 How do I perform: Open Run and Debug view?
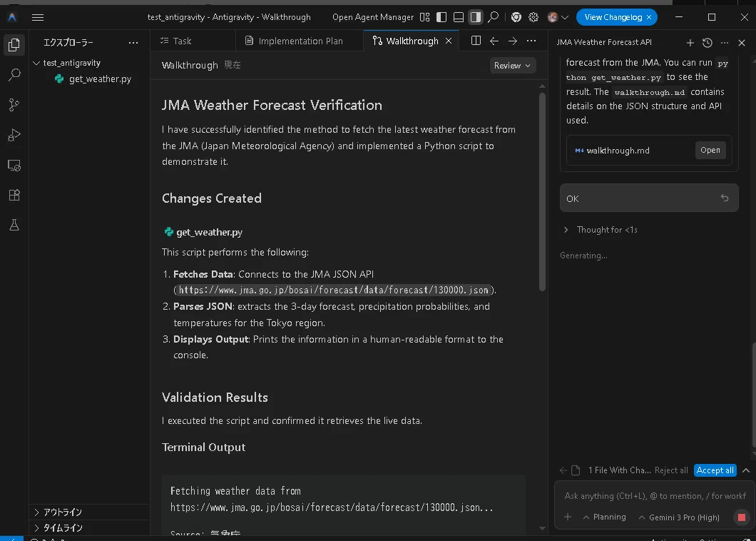pyautogui.click(x=14, y=135)
